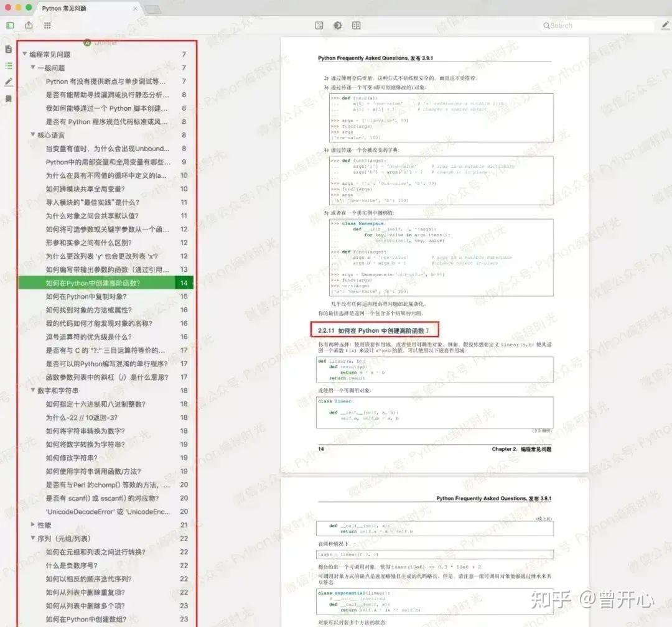Open outline entry '函数参数列表中的斜杠（/）是什么意思?'
Screen dimensions: 672x627
pos(106,377)
